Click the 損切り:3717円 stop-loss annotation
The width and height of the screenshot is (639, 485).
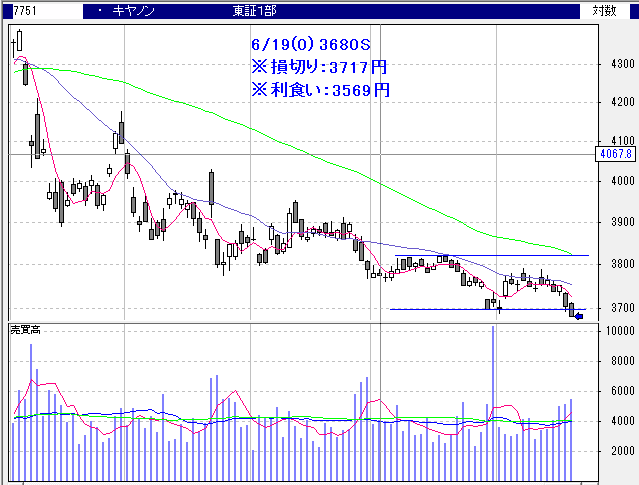point(319,67)
